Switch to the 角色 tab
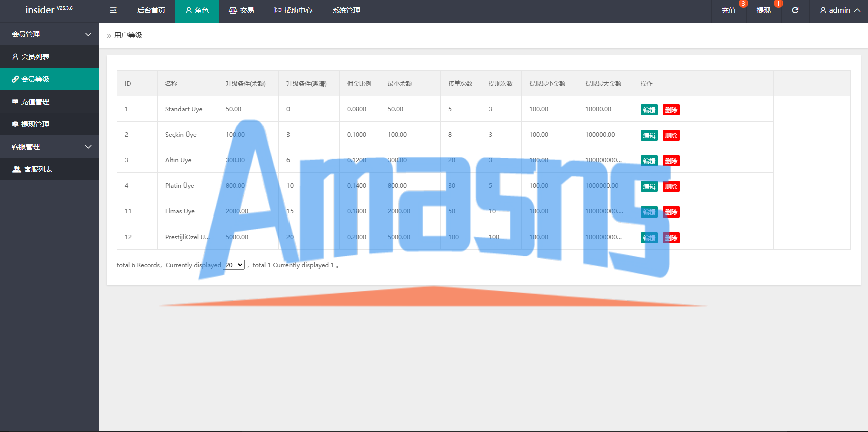Screen dimensions: 868x432 (x=197, y=10)
